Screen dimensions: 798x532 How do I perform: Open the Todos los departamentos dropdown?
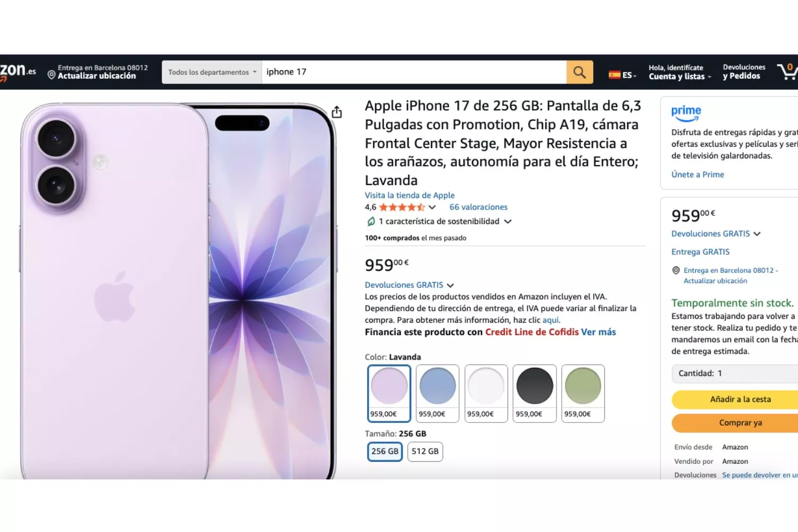tap(212, 72)
